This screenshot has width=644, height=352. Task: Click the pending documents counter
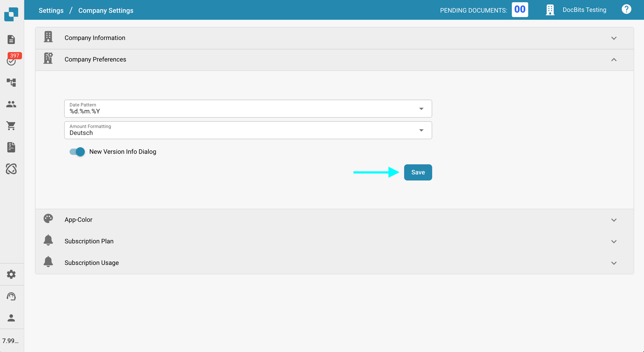520,10
